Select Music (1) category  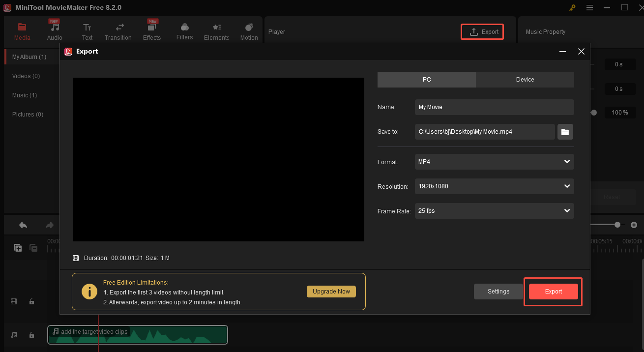coord(25,95)
